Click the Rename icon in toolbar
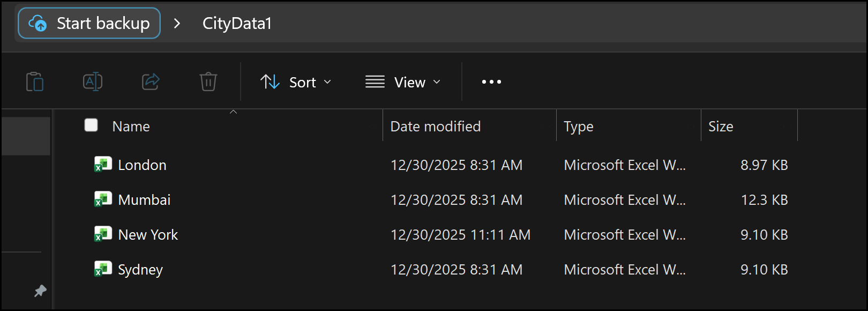 point(93,82)
